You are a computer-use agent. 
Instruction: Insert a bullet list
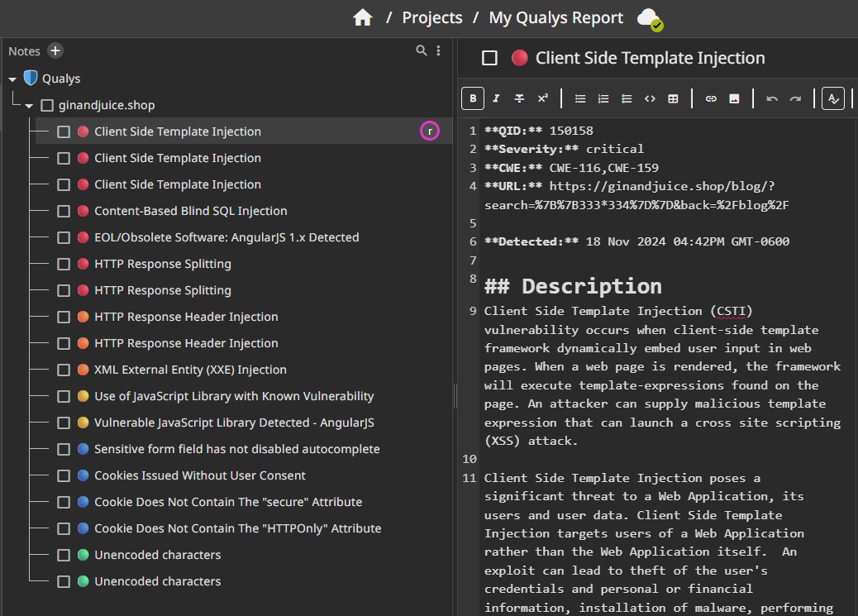[x=580, y=98]
